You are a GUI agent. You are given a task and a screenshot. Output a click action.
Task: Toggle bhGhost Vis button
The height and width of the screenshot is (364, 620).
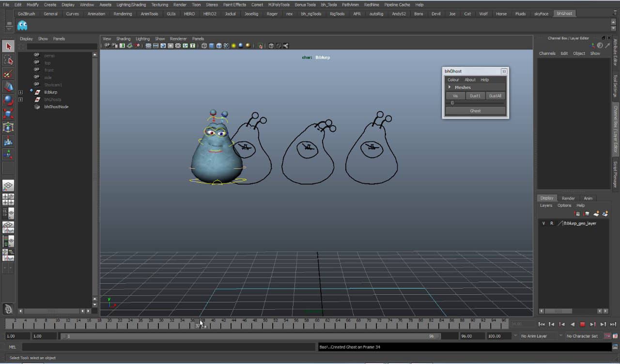click(455, 96)
